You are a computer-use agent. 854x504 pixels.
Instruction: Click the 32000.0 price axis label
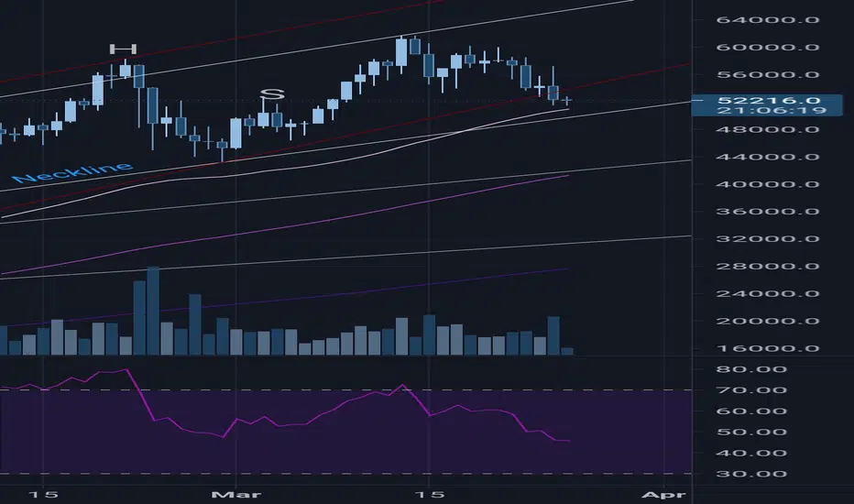click(x=768, y=239)
